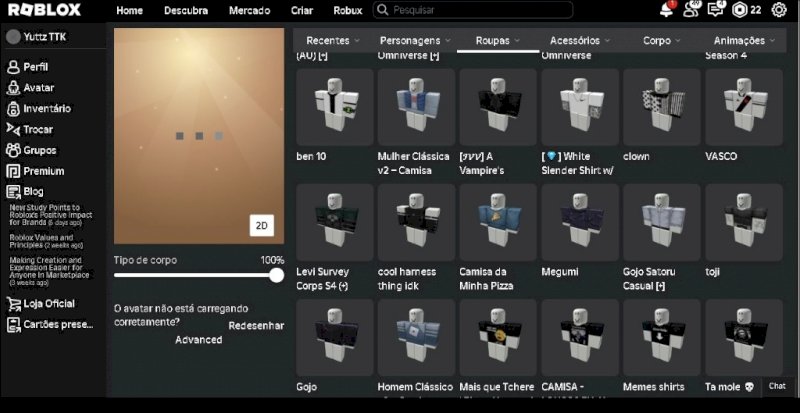Expand the Recentes dropdown
Image resolution: width=800 pixels, height=413 pixels.
coord(333,41)
